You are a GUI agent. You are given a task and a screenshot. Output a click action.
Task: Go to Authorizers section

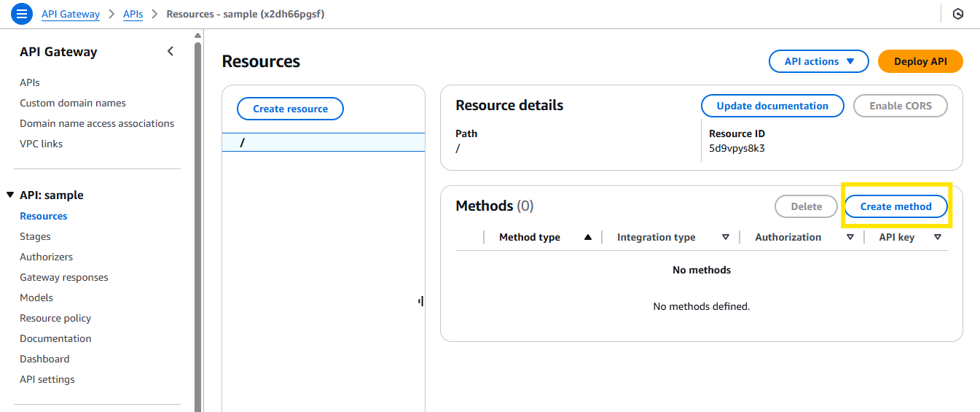pyautogui.click(x=46, y=257)
